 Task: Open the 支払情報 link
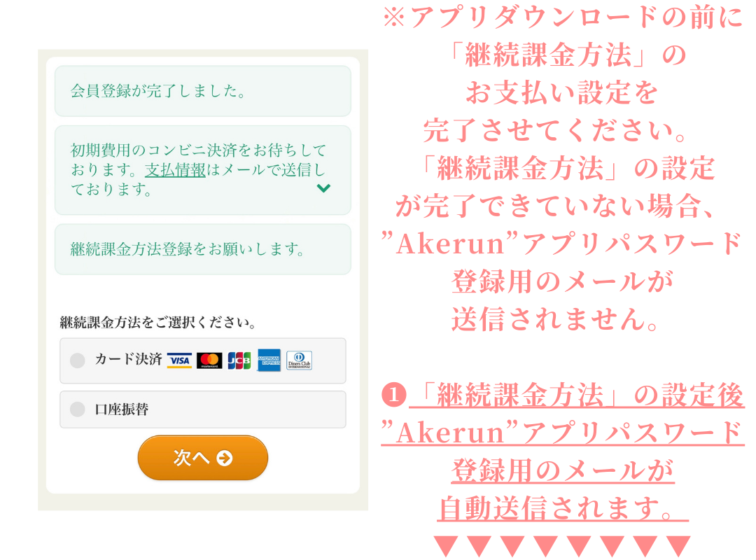coord(175,170)
